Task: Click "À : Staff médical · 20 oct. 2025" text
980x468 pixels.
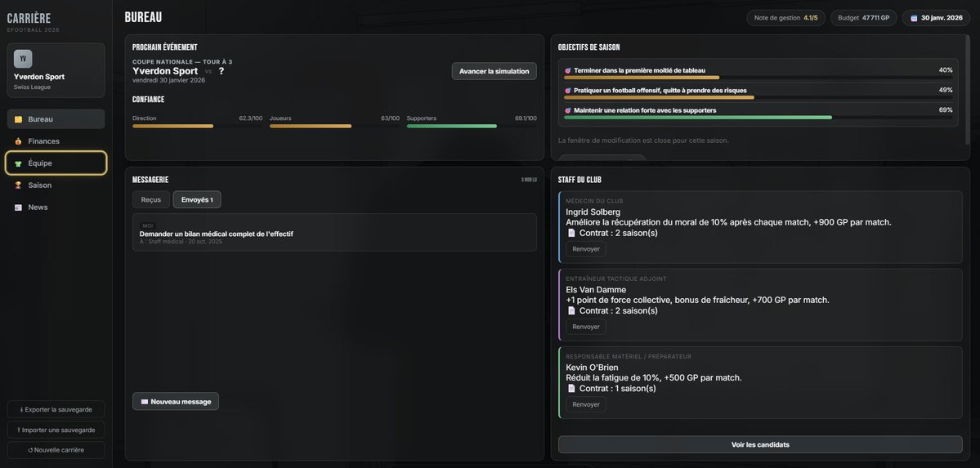Action: point(181,242)
